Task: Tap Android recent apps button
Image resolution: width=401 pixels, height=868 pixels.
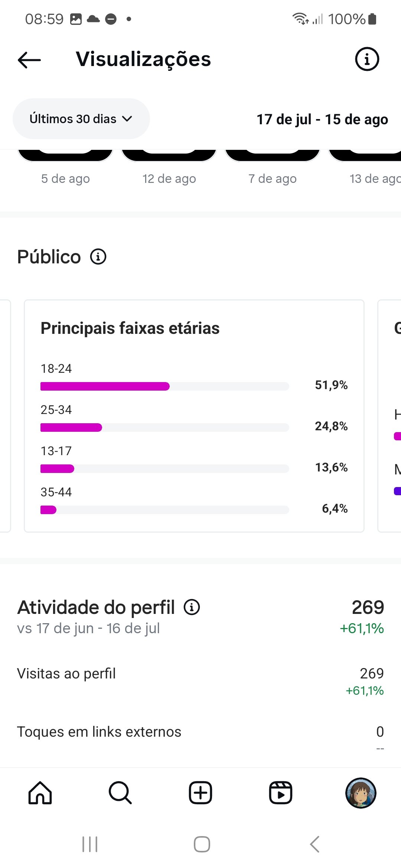Action: click(x=90, y=845)
